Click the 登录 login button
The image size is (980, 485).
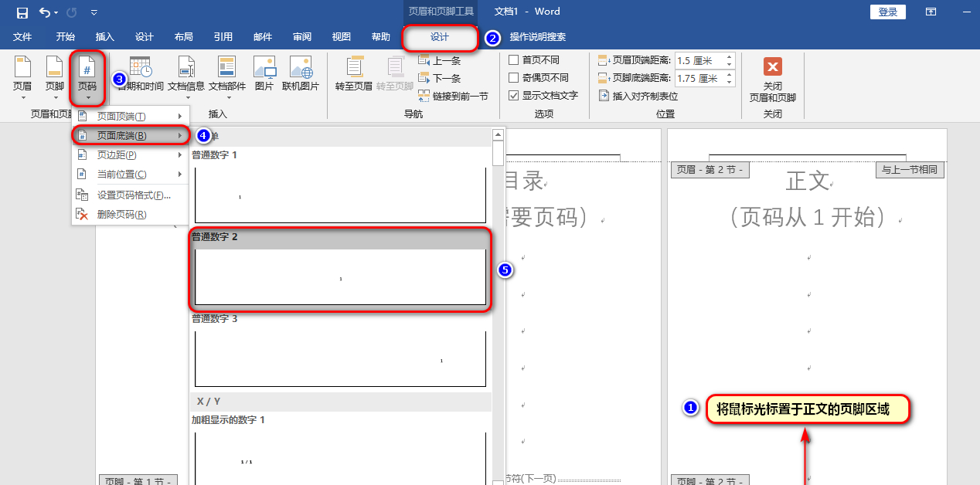888,12
